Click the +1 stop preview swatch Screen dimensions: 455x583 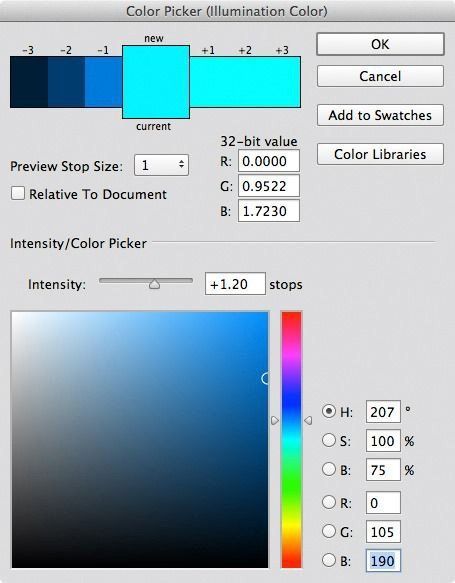pos(208,82)
